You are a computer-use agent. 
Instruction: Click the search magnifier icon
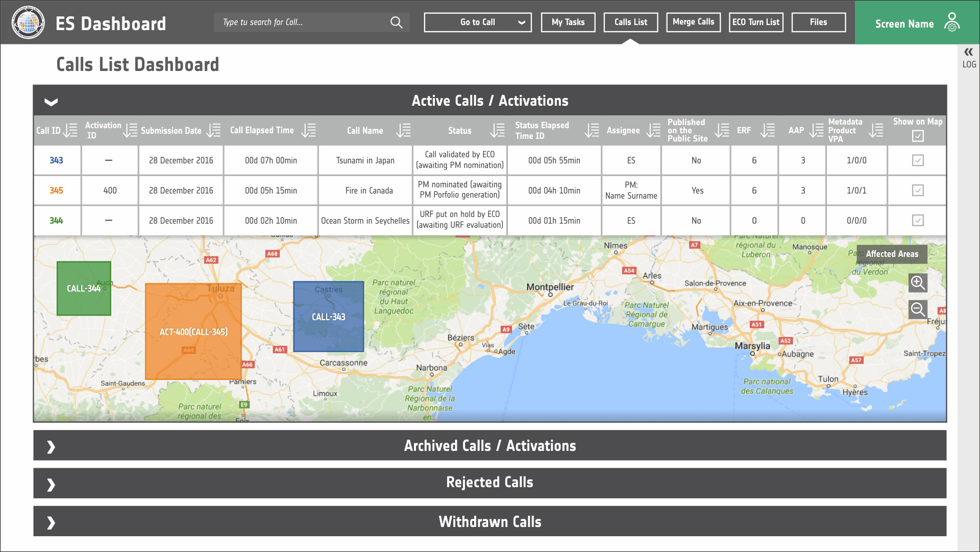click(396, 22)
